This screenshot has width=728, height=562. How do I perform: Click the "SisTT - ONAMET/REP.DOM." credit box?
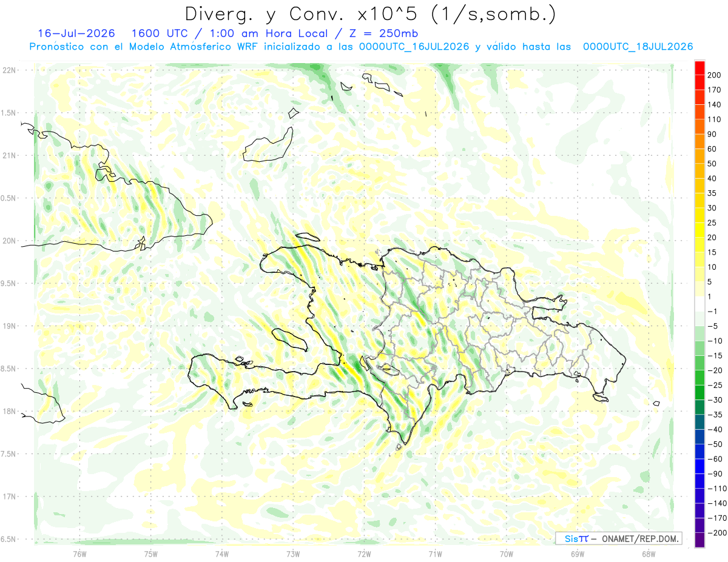tap(618, 538)
